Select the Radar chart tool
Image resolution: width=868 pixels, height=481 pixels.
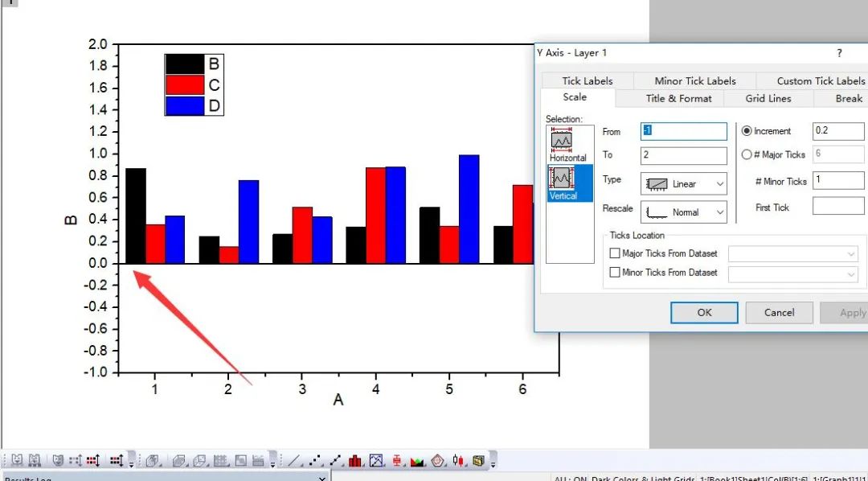(x=438, y=461)
